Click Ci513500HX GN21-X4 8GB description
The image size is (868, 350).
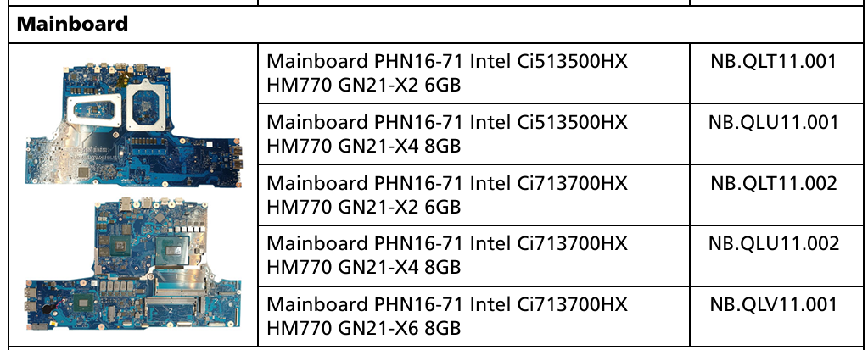(x=447, y=134)
